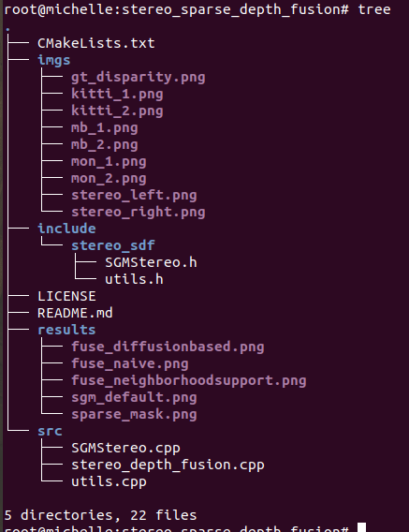409x532 pixels.
Task: Click the stereo_sdf subdirectory
Action: pyautogui.click(x=113, y=245)
